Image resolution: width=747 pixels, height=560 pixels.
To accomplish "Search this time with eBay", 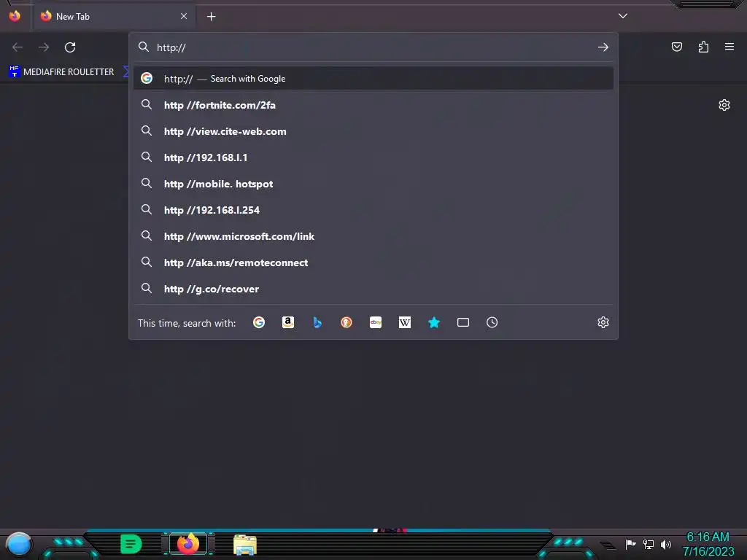I will point(376,322).
